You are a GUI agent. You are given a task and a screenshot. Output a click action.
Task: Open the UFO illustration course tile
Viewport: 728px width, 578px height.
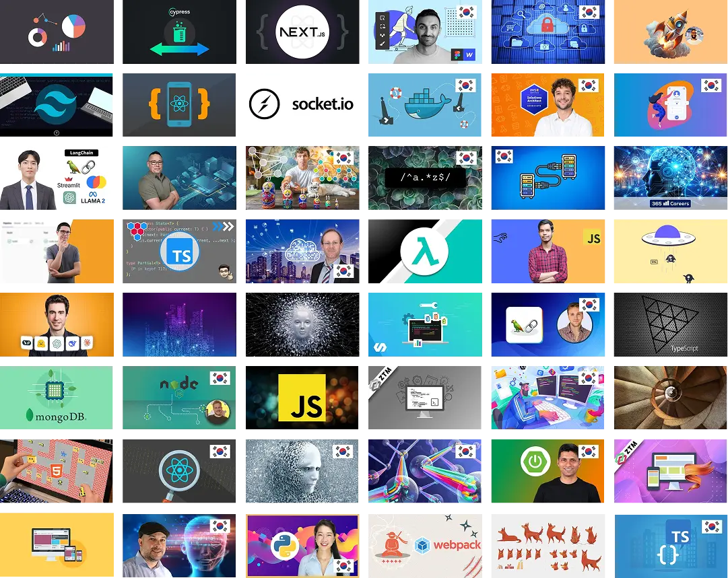pyautogui.click(x=669, y=250)
